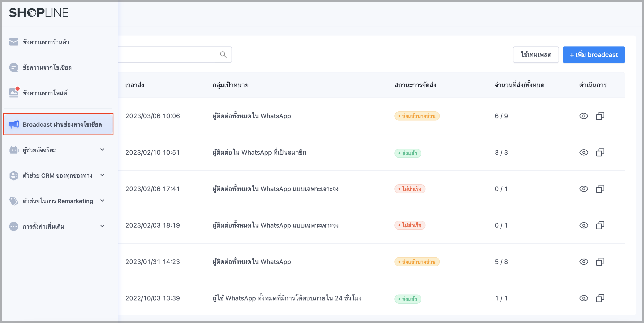Expand the ผู้ช่วยอัจฉริยะ submenu chevron
Screen dimensions: 644x323
click(102, 150)
